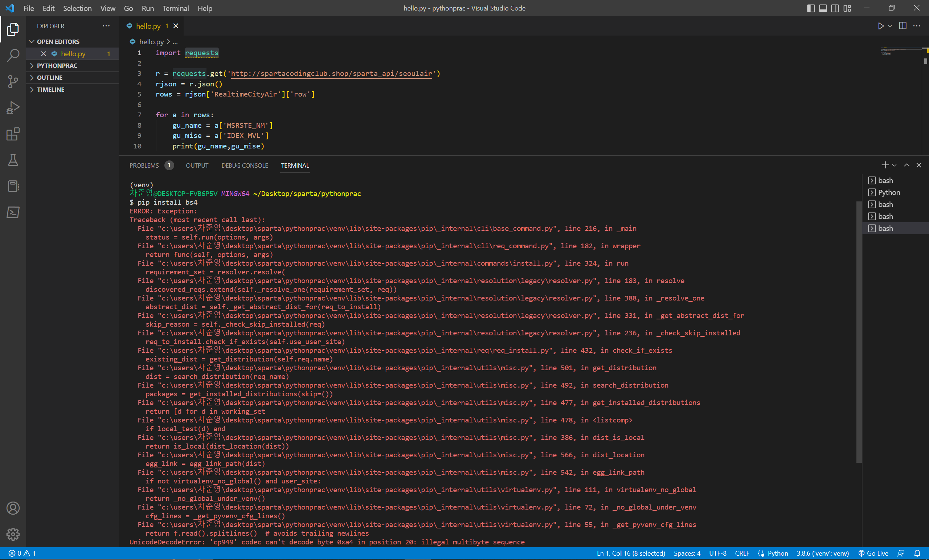Open the Run and Debug view
The image size is (929, 560).
coord(13,108)
